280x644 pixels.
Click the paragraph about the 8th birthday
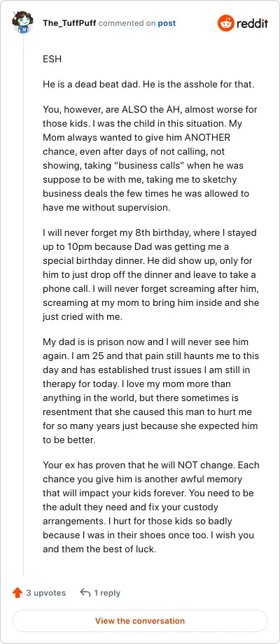click(150, 275)
